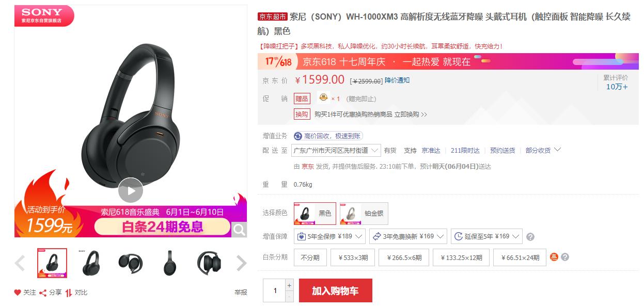点击白条分期行末的惠标红色图标
Screen dimensions: 644x308
click(x=554, y=256)
